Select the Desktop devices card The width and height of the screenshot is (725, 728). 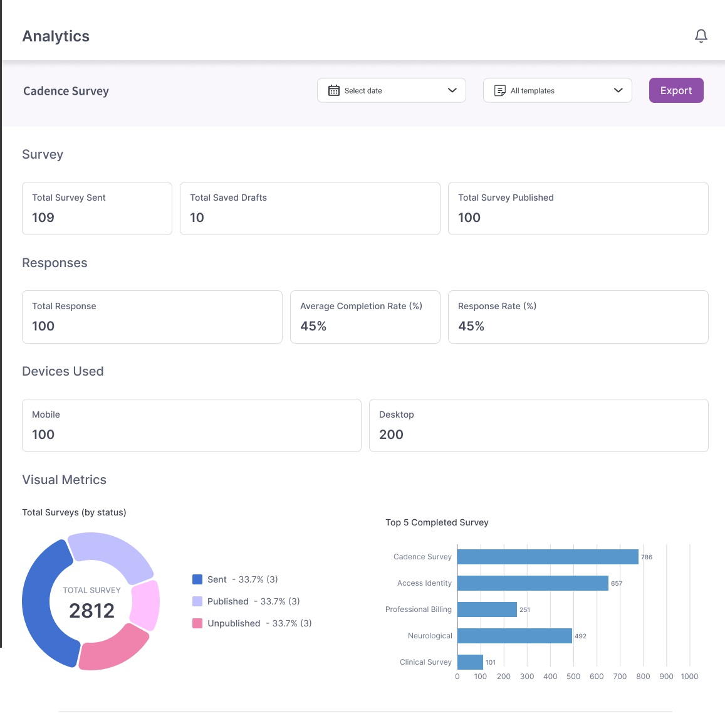pos(538,425)
